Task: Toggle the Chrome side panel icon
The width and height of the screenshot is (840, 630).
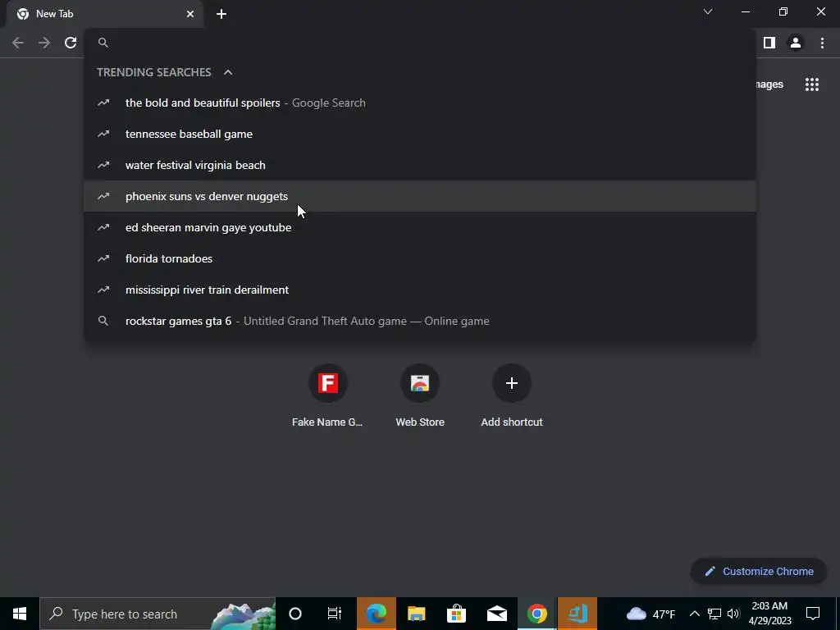Action: point(769,43)
